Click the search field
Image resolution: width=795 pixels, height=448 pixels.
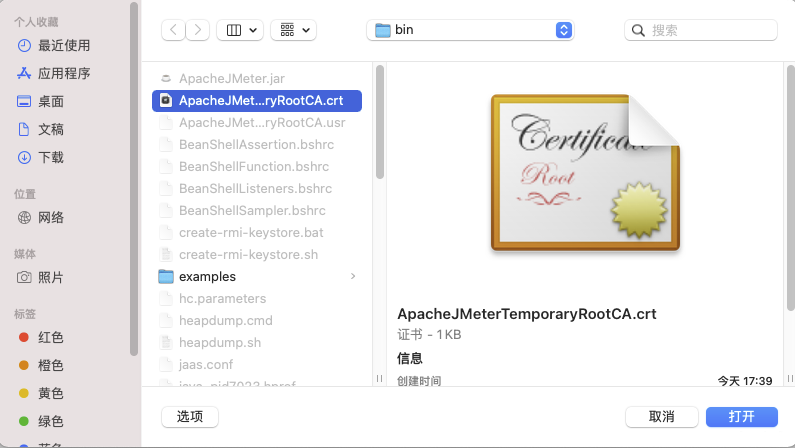pyautogui.click(x=701, y=30)
